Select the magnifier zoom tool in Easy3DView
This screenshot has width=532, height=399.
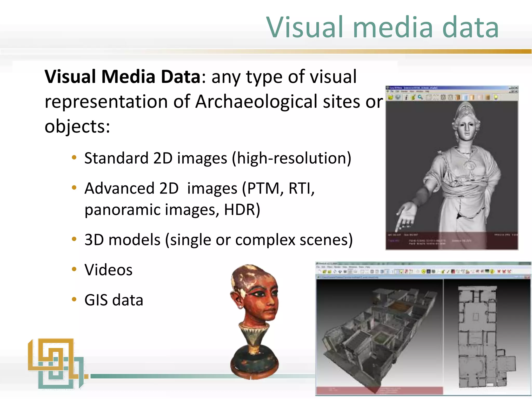[x=420, y=97]
